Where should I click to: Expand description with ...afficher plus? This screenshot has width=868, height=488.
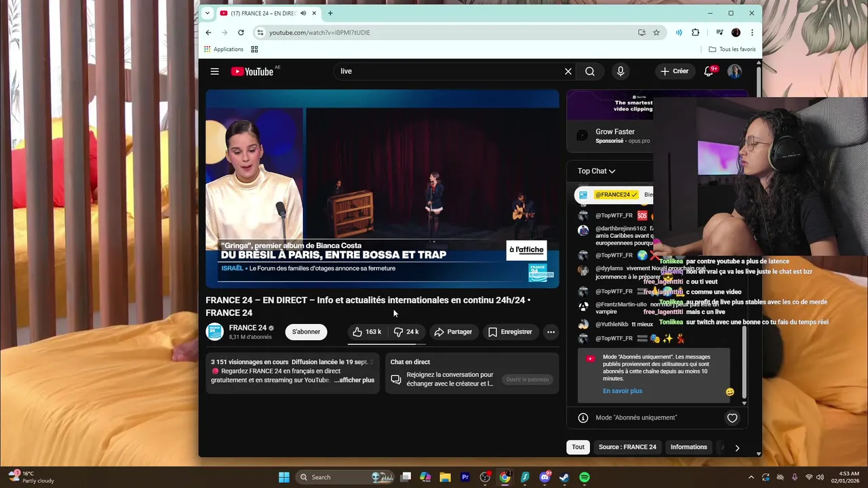tap(354, 380)
